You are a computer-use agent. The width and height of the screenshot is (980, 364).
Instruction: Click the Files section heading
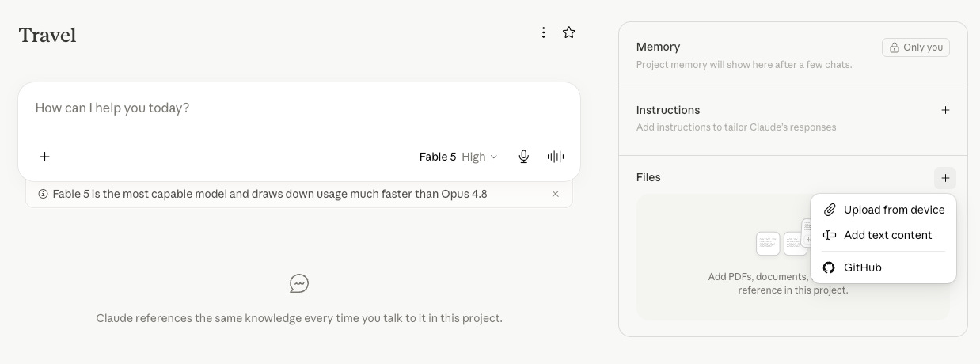tap(648, 177)
